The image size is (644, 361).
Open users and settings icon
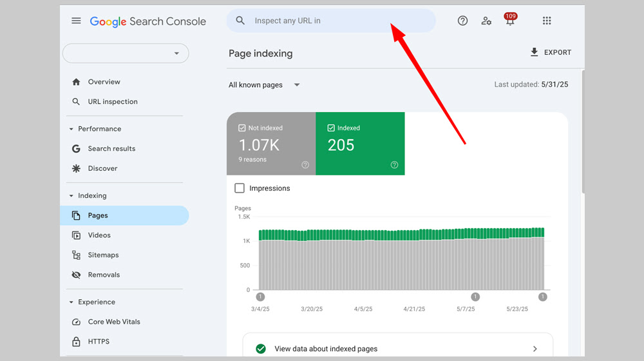pos(486,21)
